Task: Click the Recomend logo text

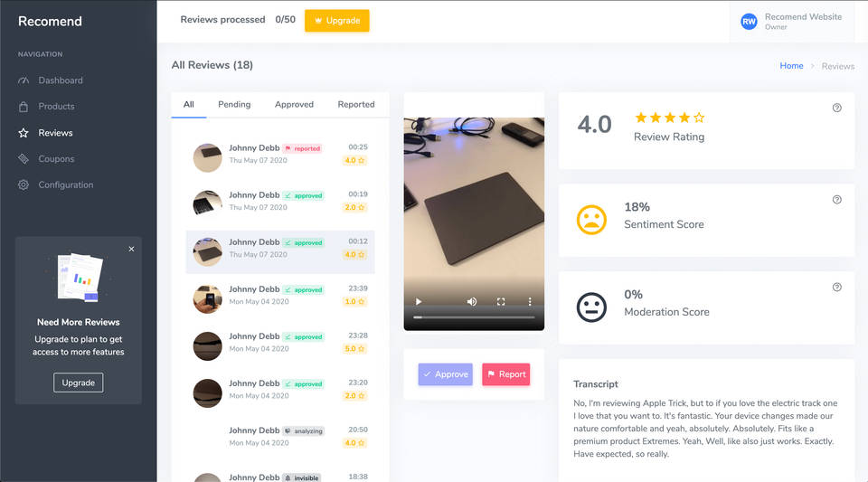Action: click(x=50, y=21)
